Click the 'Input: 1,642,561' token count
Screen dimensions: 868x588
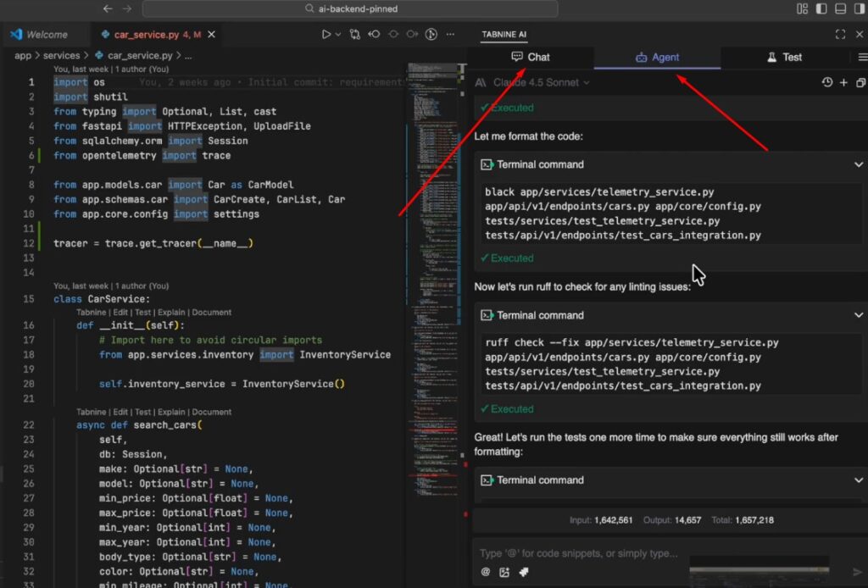pyautogui.click(x=601, y=520)
